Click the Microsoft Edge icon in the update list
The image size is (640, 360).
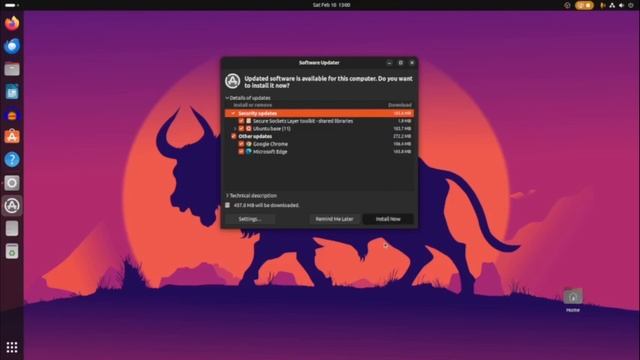click(x=249, y=151)
